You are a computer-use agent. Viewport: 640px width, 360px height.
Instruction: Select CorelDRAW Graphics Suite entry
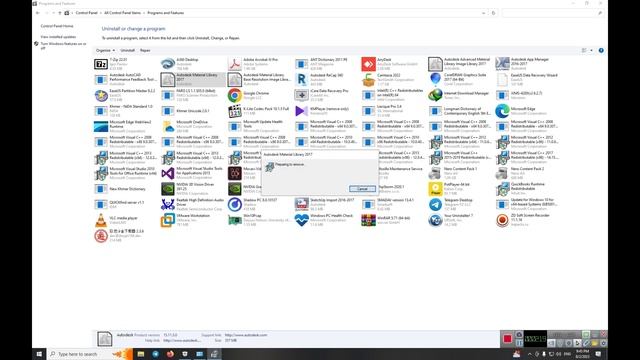tap(460, 80)
